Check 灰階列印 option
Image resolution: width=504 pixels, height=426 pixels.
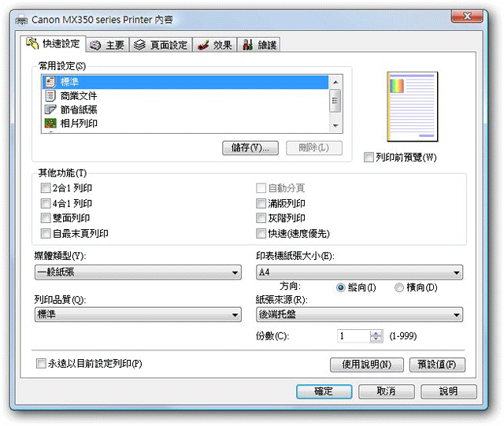click(x=261, y=218)
